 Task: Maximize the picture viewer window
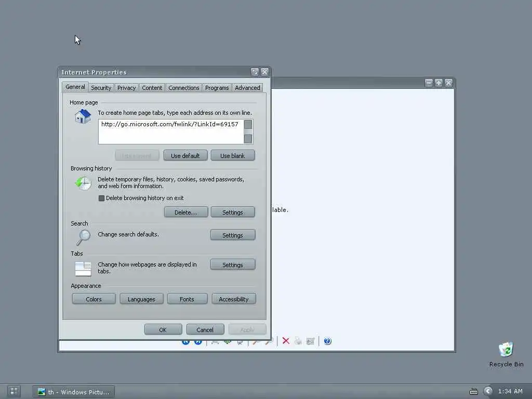[438, 83]
